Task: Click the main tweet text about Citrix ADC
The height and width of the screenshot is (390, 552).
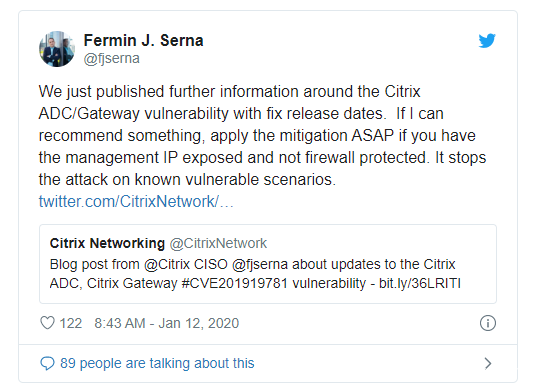Action: [x=262, y=136]
